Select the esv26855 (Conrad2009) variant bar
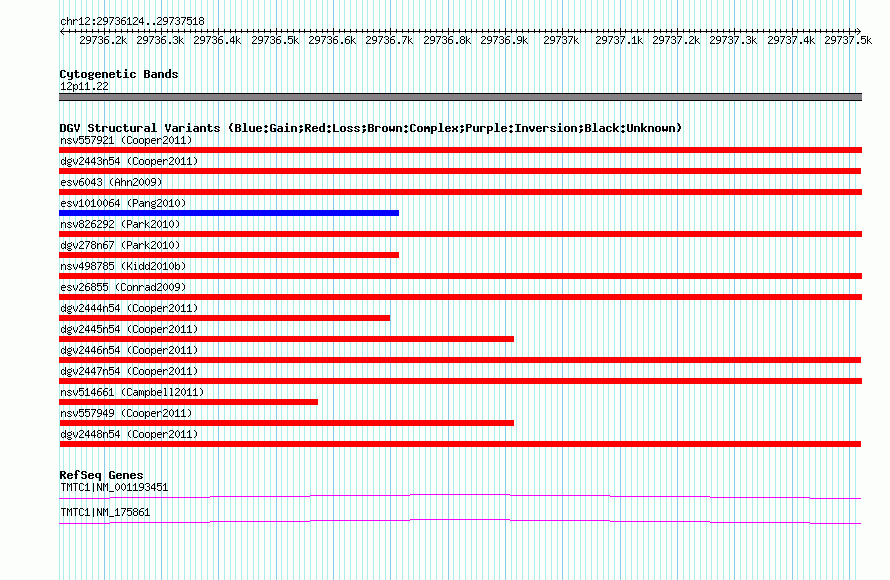Image resolution: width=890 pixels, height=580 pixels. 460,297
